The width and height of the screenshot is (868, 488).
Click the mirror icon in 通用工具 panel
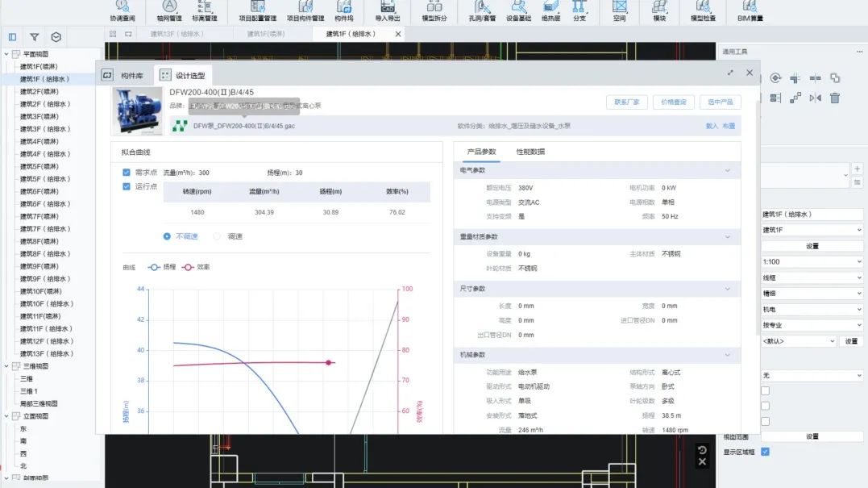click(x=815, y=98)
